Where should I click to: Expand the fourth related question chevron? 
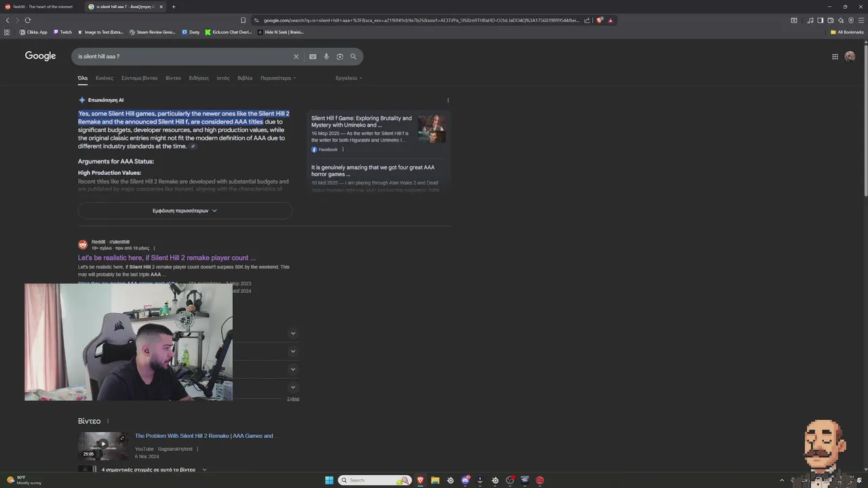tap(293, 387)
